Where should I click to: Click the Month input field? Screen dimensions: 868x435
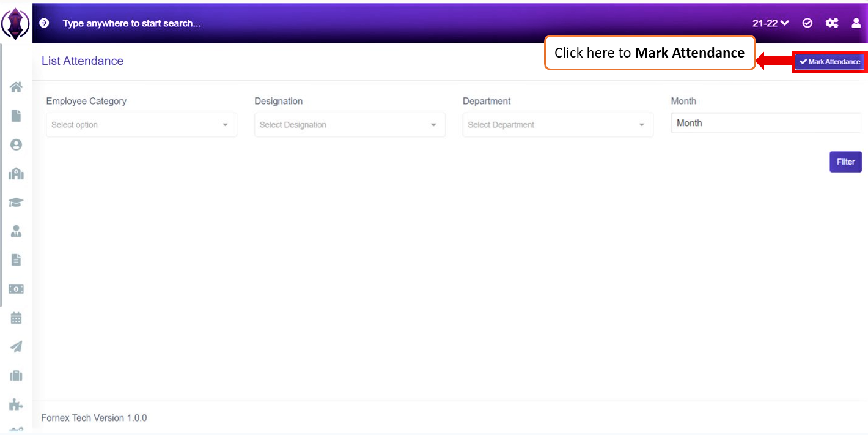[767, 123]
